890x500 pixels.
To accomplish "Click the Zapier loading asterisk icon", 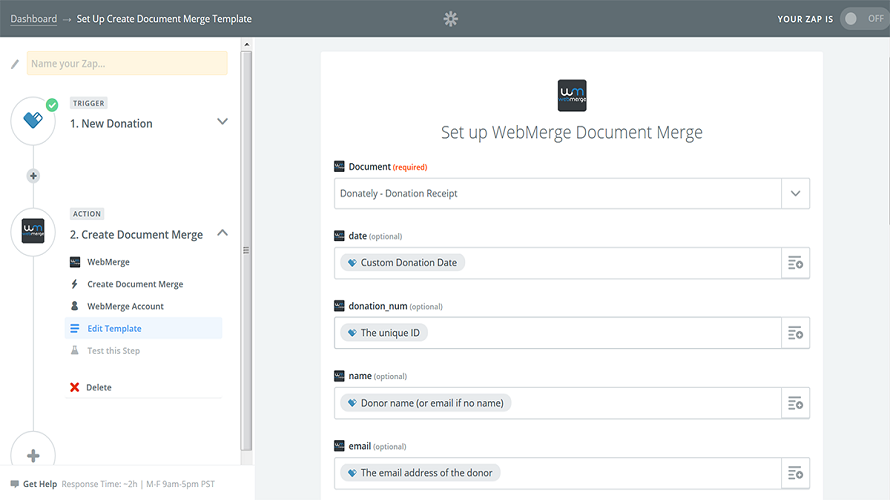I will click(451, 19).
